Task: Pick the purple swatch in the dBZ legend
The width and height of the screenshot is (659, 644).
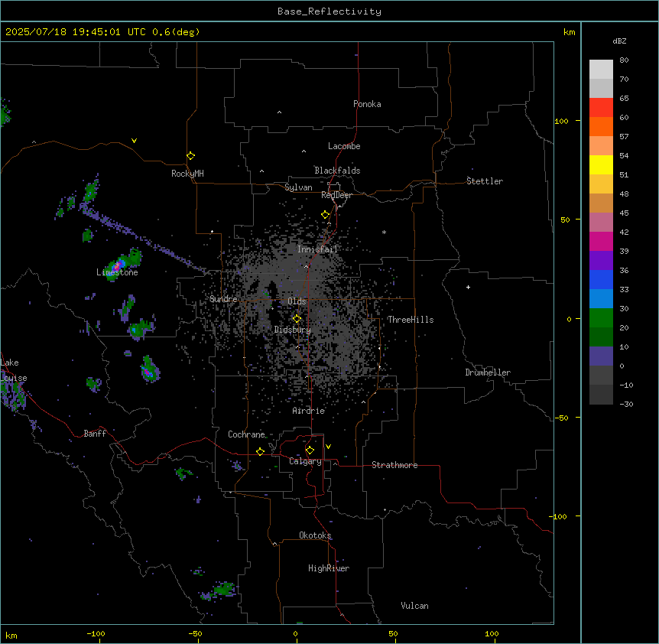Action: click(x=601, y=261)
